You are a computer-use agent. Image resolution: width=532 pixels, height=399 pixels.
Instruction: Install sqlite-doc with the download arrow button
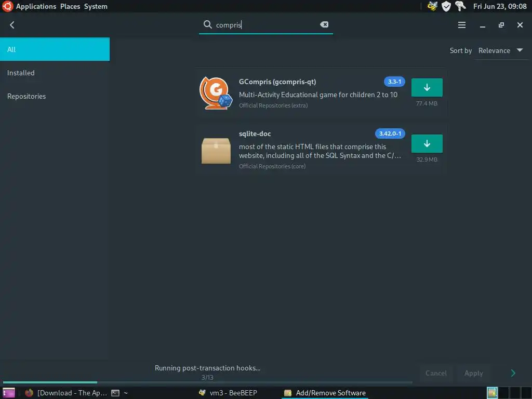(x=427, y=143)
